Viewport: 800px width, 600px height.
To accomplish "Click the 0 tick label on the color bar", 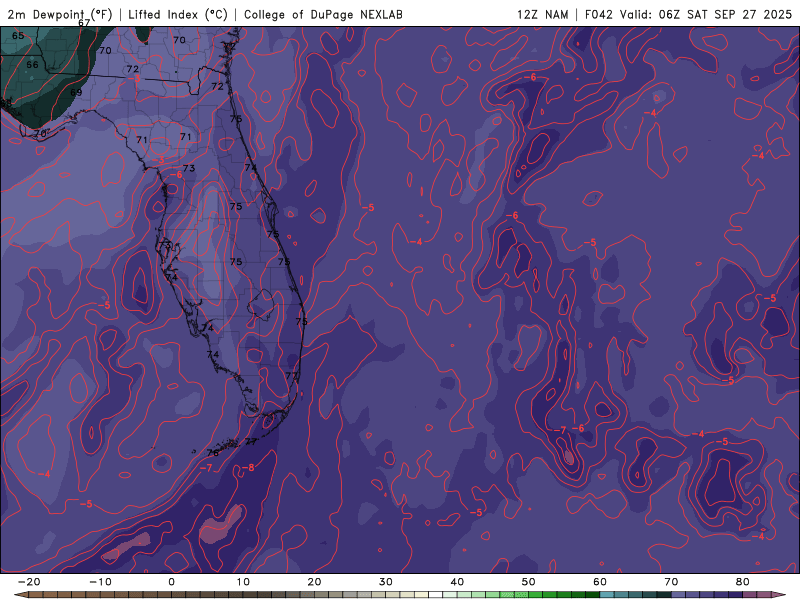I will click(x=171, y=582).
